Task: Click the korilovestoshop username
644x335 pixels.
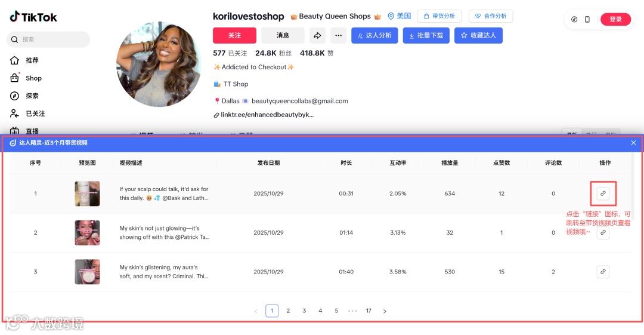Action: (248, 17)
